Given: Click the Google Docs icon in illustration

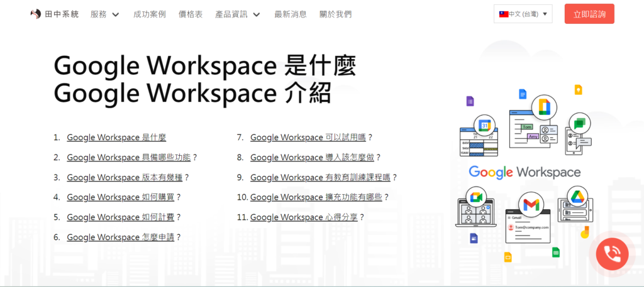Looking at the screenshot, I should pos(523,94).
